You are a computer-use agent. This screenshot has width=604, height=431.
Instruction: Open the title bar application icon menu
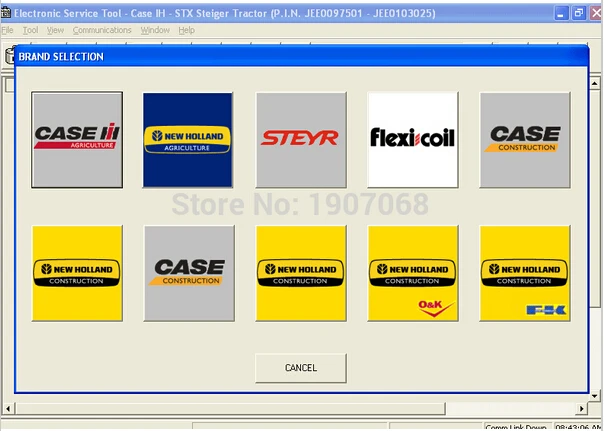coord(5,13)
